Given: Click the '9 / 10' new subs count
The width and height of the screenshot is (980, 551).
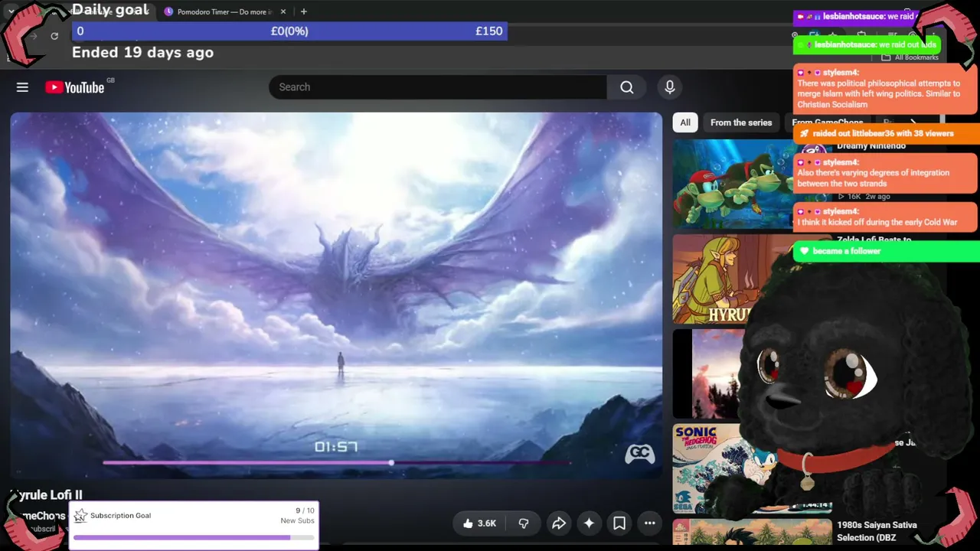Looking at the screenshot, I should coord(305,510).
